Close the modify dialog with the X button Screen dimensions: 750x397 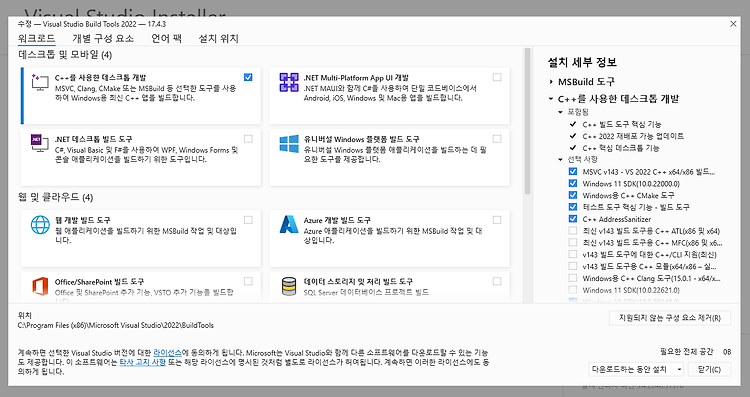pos(733,24)
